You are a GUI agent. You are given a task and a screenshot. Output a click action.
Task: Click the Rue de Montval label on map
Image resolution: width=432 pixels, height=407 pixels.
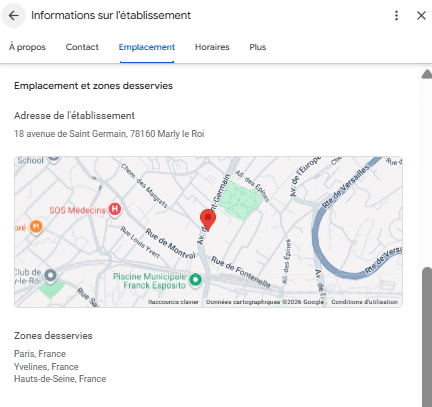pos(170,244)
